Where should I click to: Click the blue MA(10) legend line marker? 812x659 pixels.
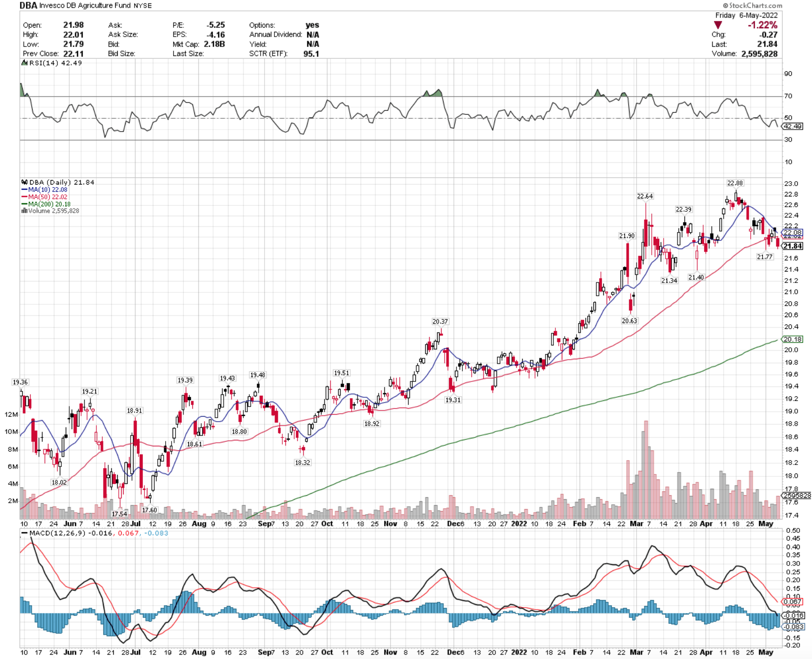tap(24, 189)
